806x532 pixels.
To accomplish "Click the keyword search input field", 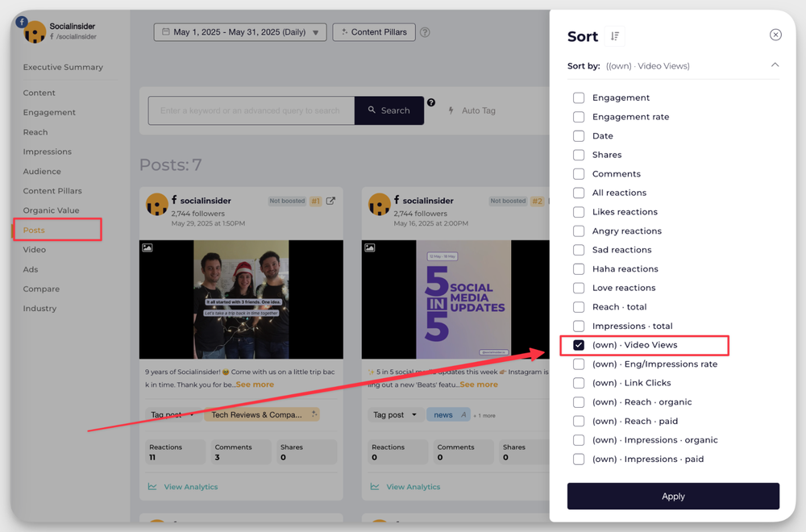I will point(251,110).
